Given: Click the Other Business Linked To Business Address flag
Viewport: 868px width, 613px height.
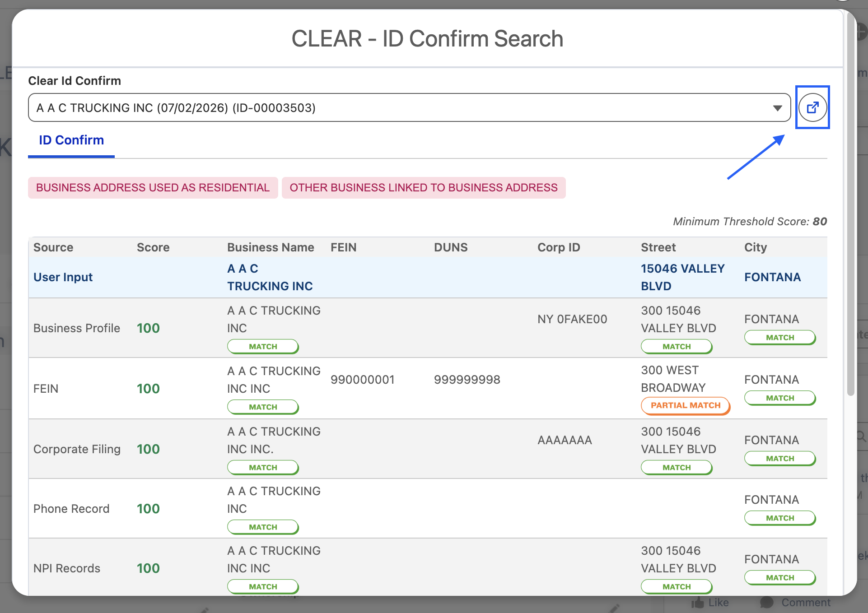Looking at the screenshot, I should pos(424,187).
